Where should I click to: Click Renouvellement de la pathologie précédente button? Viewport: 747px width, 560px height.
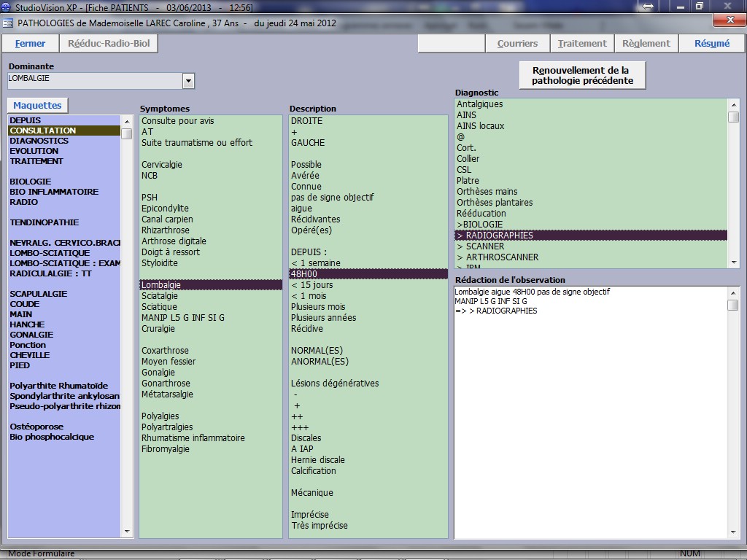click(581, 75)
